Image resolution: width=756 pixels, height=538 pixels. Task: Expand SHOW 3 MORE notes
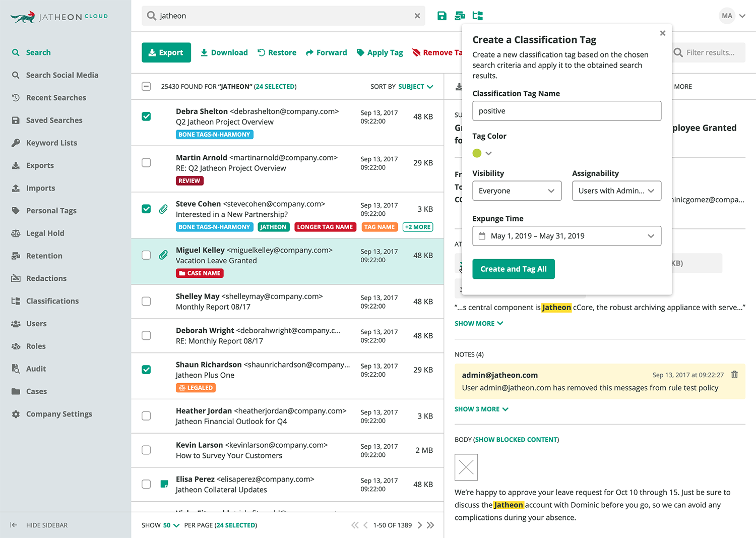pos(481,409)
